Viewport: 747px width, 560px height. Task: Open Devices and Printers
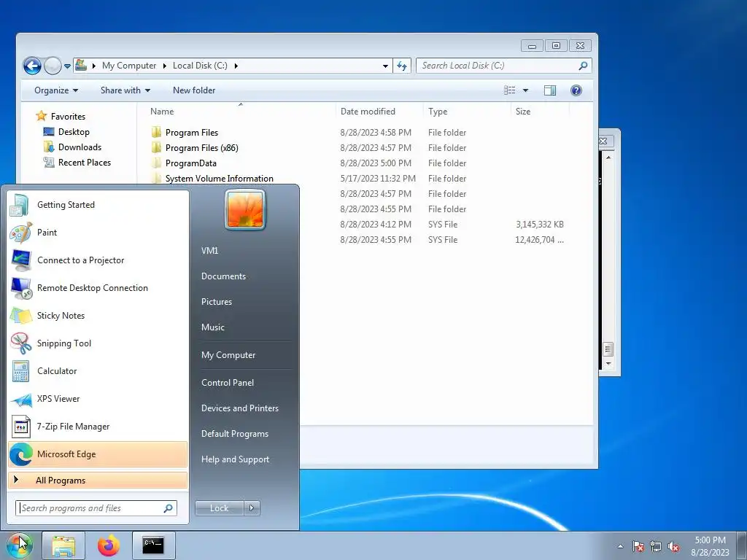(x=239, y=408)
